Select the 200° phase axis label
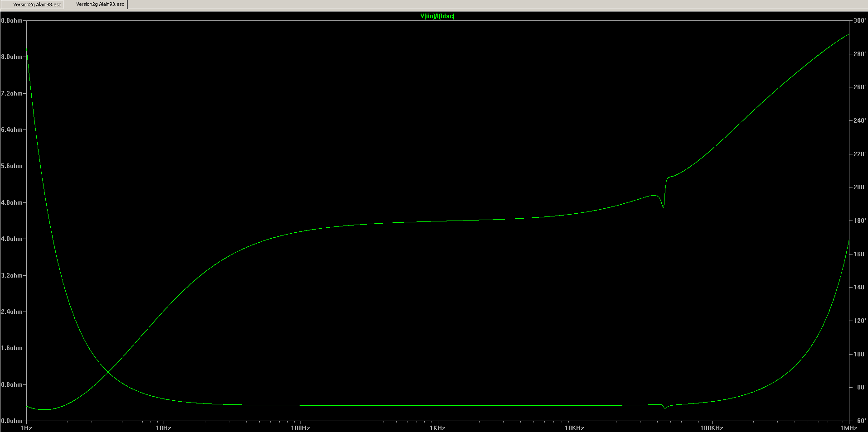Image resolution: width=868 pixels, height=432 pixels. 860,187
